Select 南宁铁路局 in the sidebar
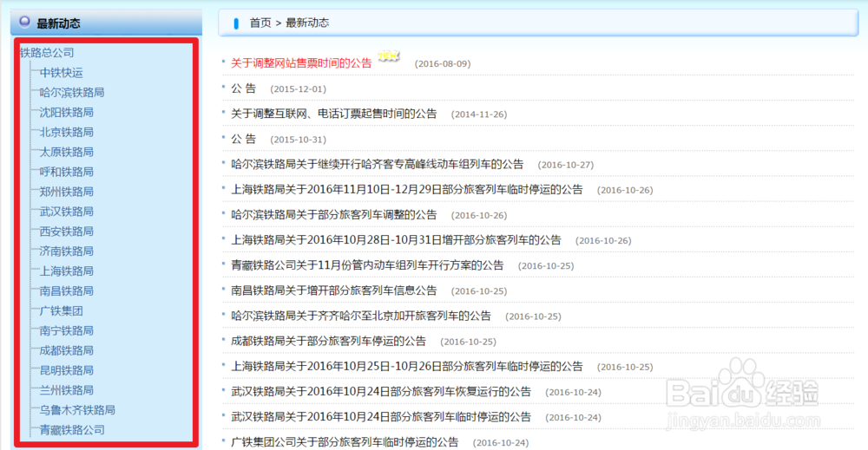Viewport: 868px width, 450px height. click(67, 331)
